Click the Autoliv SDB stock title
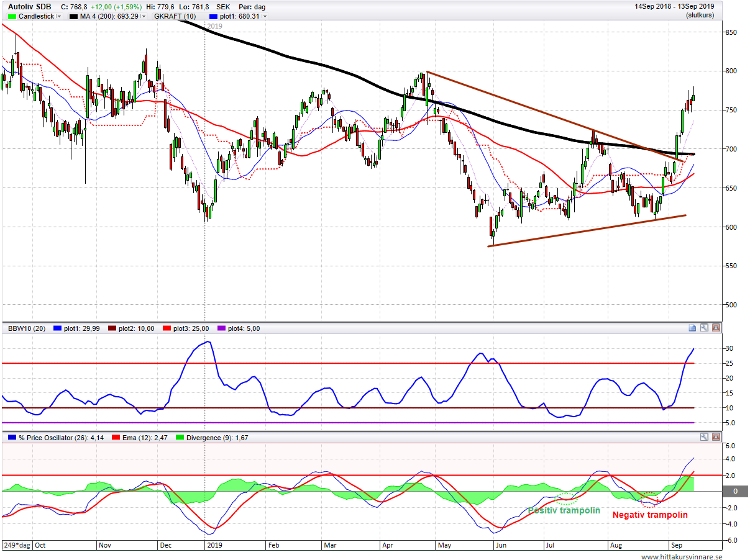The width and height of the screenshot is (750, 560). 30,7
